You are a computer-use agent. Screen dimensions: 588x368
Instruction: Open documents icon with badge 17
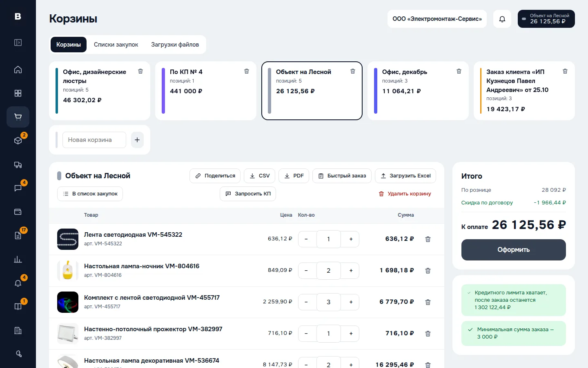pyautogui.click(x=18, y=236)
